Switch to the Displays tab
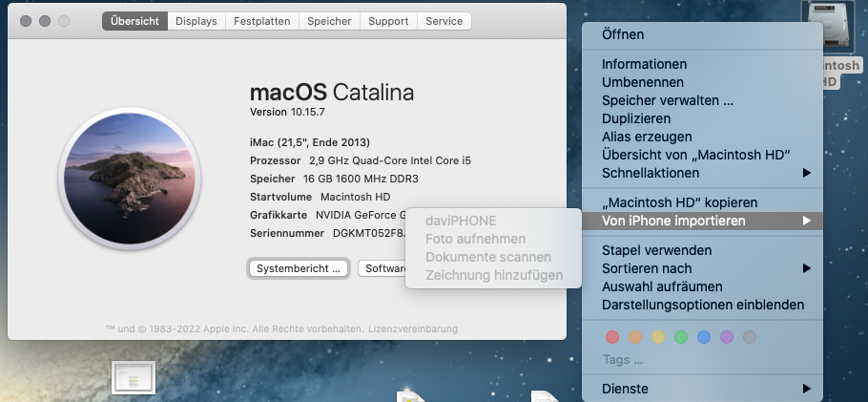 tap(196, 21)
